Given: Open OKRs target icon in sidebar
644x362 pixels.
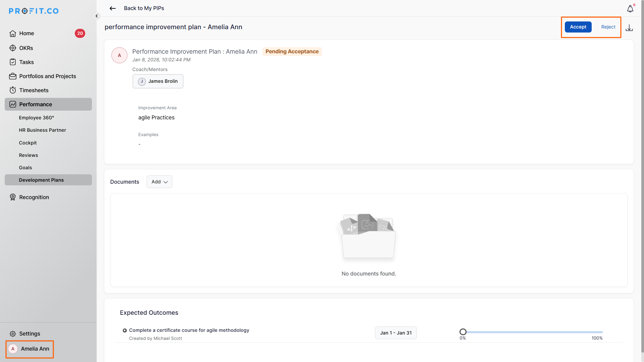Looking at the screenshot, I should click(x=13, y=48).
